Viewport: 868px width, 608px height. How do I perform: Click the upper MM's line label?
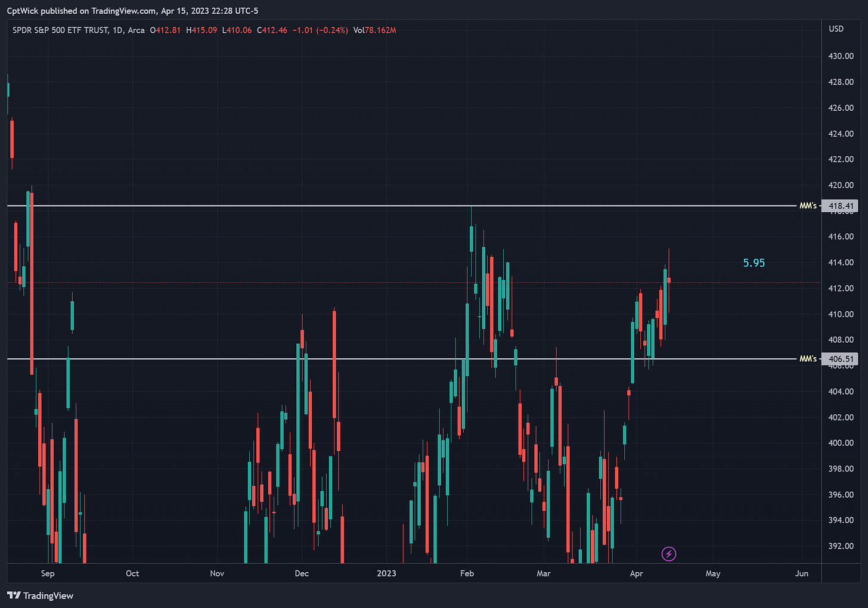click(x=808, y=206)
